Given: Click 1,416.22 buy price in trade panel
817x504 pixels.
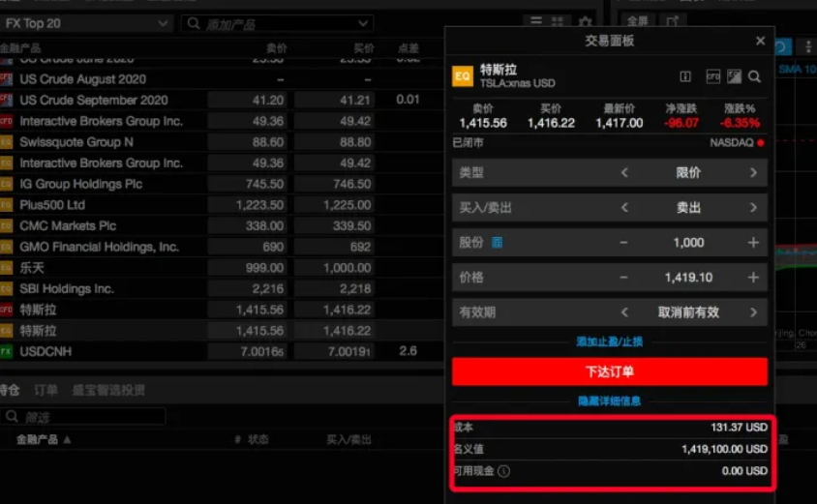Looking at the screenshot, I should 551,123.
